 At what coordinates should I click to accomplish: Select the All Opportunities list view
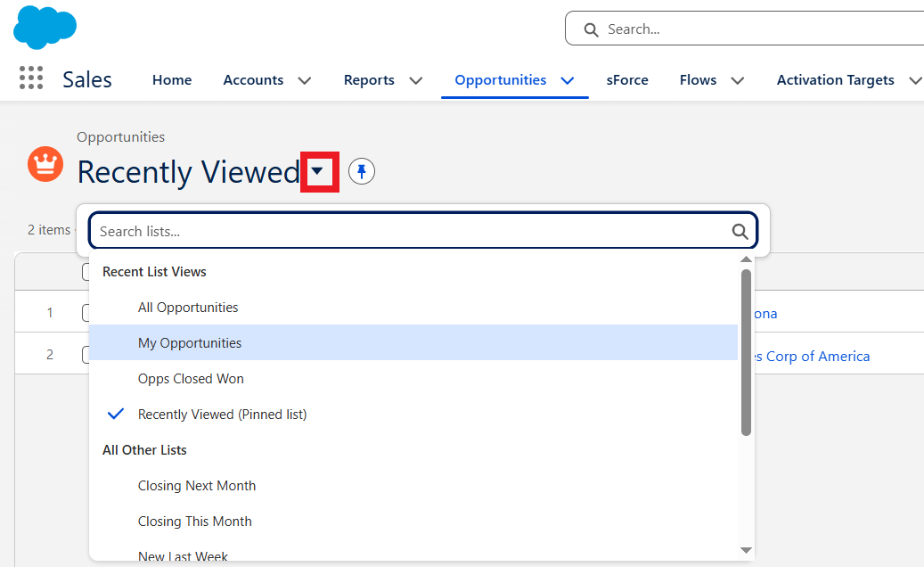413,307
